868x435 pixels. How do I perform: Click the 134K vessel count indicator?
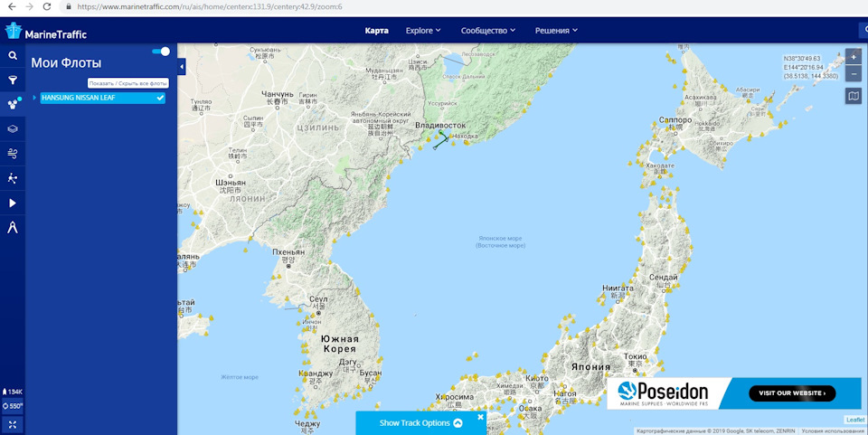click(12, 392)
